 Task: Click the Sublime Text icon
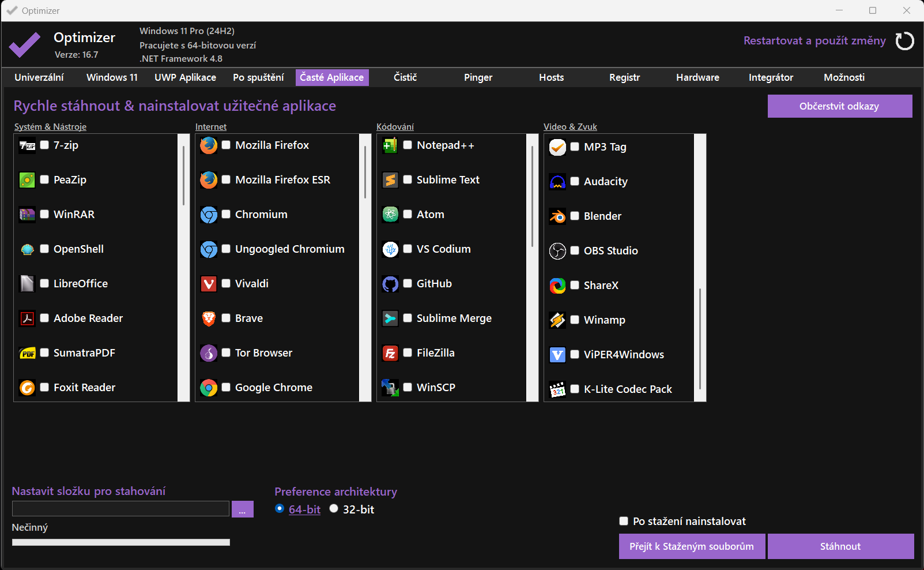[x=390, y=180]
